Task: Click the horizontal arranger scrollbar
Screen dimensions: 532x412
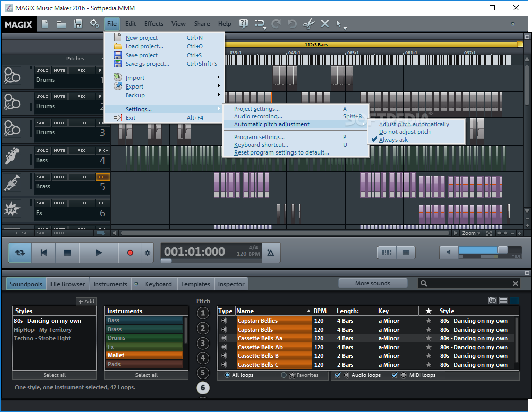Action: [x=285, y=233]
